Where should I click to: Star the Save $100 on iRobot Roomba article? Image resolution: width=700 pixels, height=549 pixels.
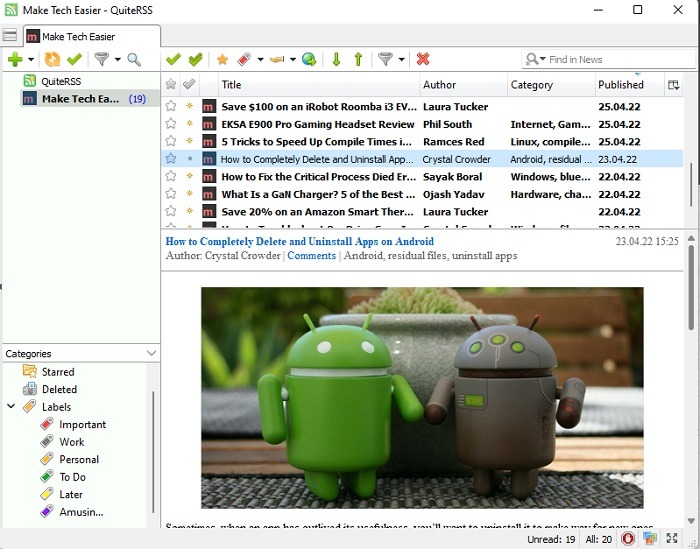tap(170, 106)
